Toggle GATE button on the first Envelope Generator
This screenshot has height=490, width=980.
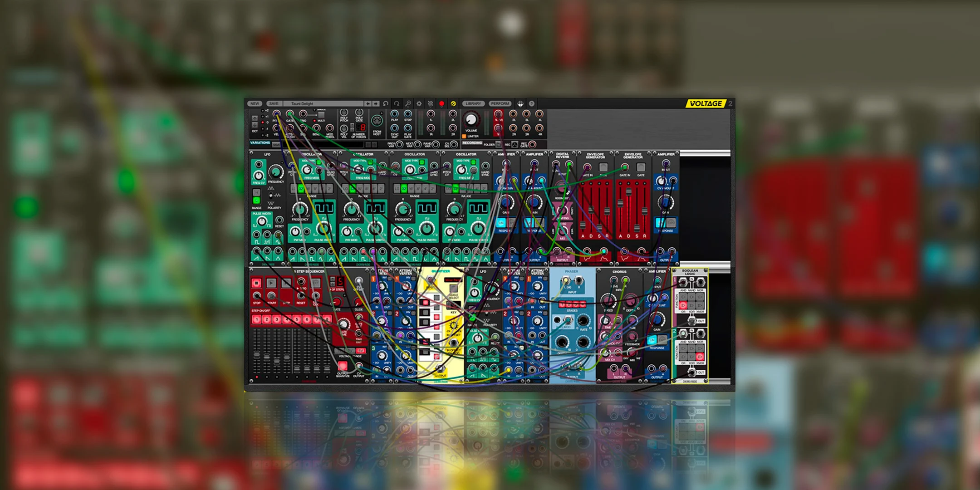[x=603, y=167]
